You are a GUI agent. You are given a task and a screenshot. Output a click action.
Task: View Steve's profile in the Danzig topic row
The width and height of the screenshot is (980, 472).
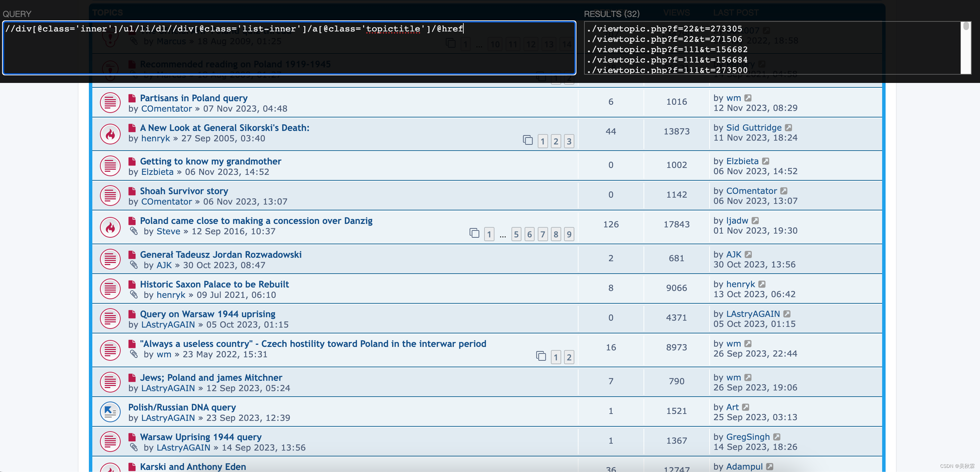coord(168,232)
